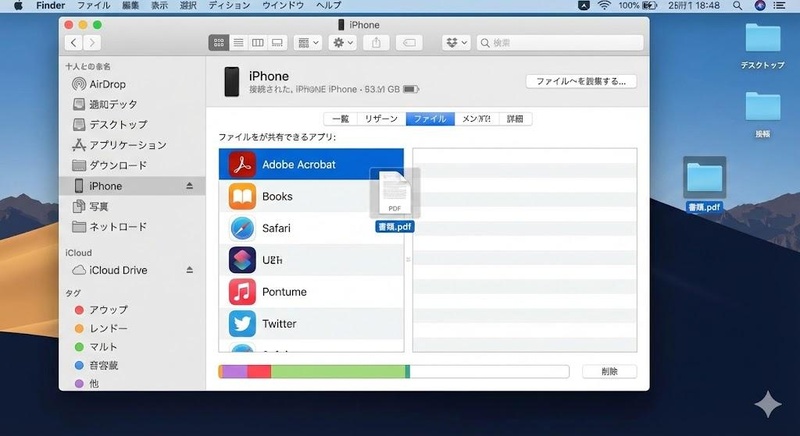
Task: Click the button right of iPhone header
Action: click(581, 82)
